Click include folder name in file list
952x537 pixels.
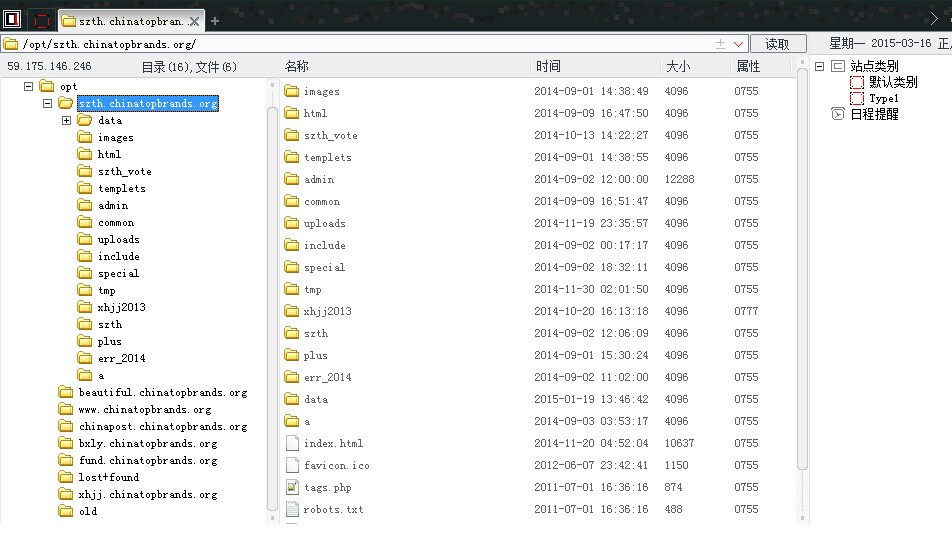click(325, 245)
